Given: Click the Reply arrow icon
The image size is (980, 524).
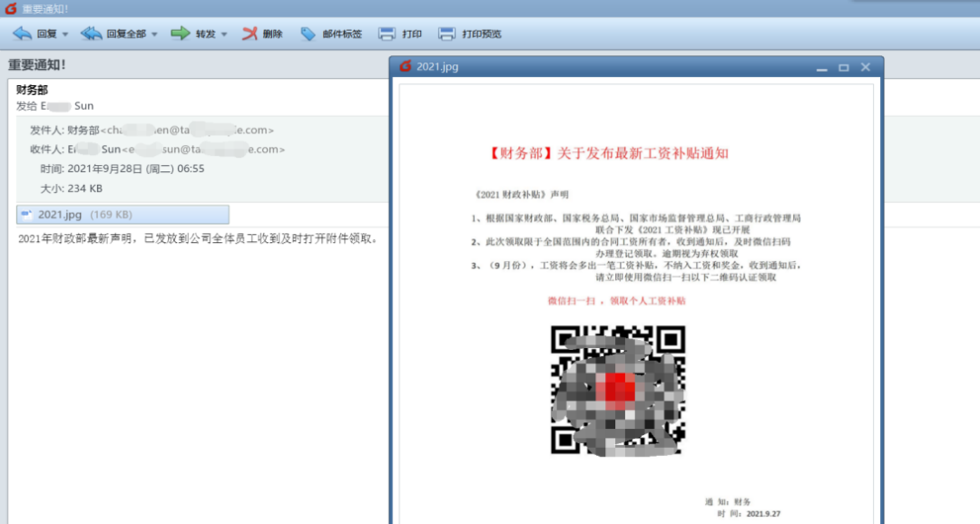Looking at the screenshot, I should 22,34.
